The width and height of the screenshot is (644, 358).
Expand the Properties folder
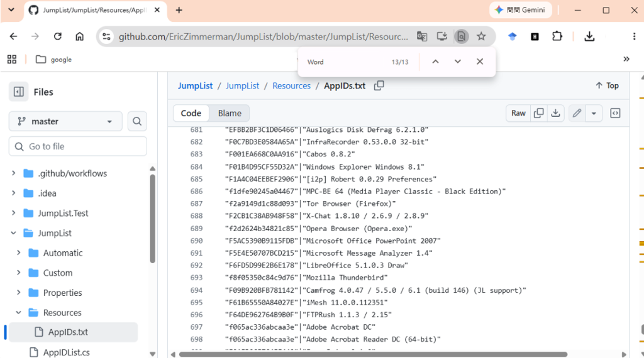coord(18,293)
